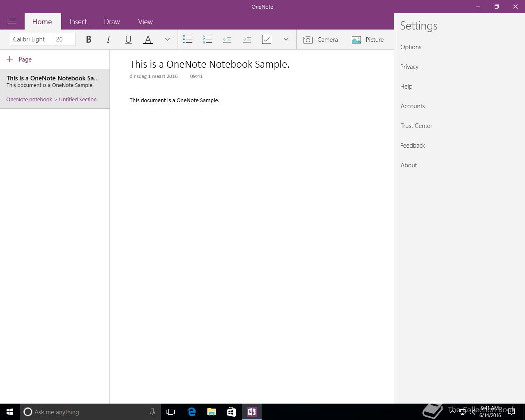
Task: Toggle italic formatting
Action: pos(108,39)
